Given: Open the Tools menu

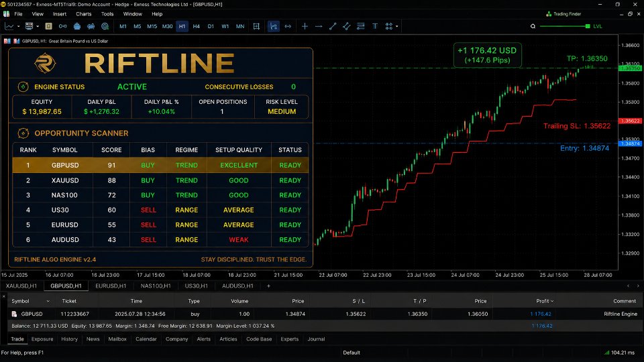Looking at the screenshot, I should click(107, 14).
